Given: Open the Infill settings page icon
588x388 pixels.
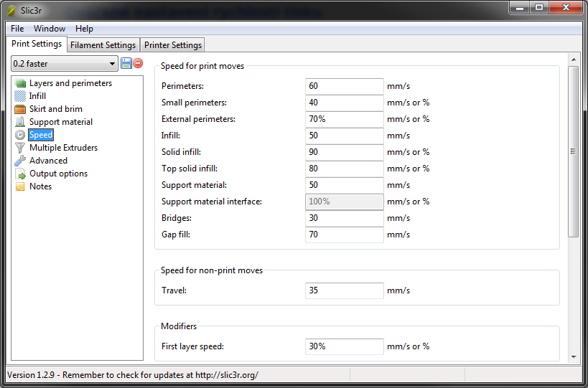Looking at the screenshot, I should (x=20, y=96).
